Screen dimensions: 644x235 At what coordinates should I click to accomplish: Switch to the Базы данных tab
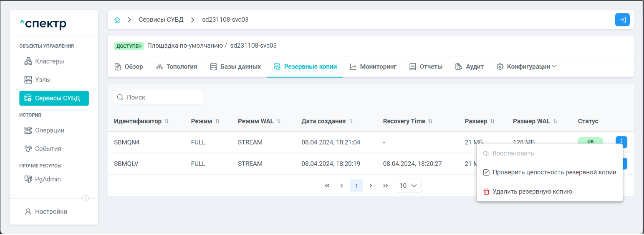(x=235, y=66)
